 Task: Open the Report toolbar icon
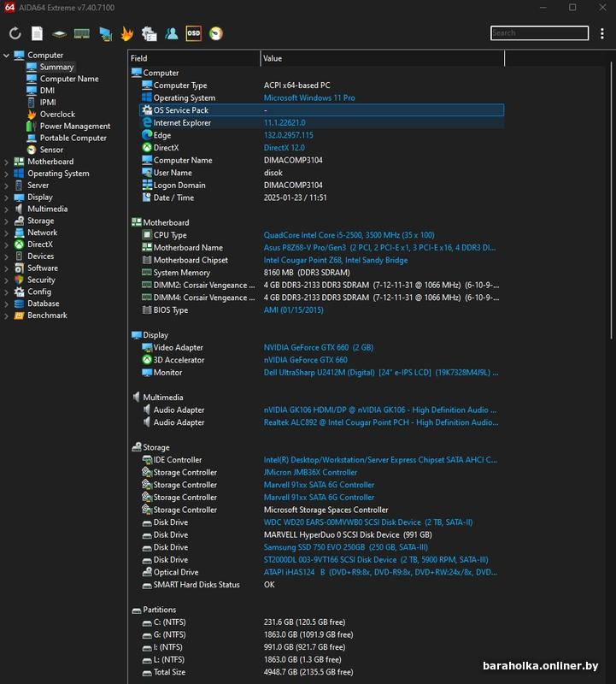coord(37,33)
